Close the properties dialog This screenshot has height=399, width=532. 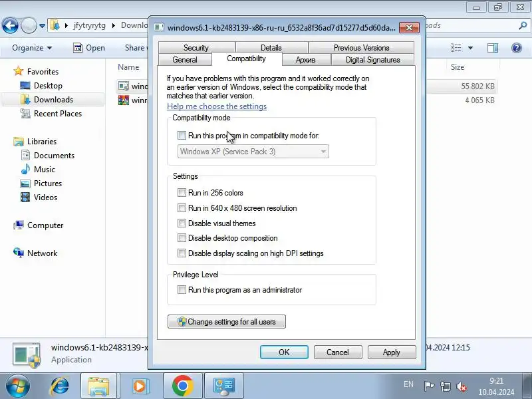coord(409,27)
